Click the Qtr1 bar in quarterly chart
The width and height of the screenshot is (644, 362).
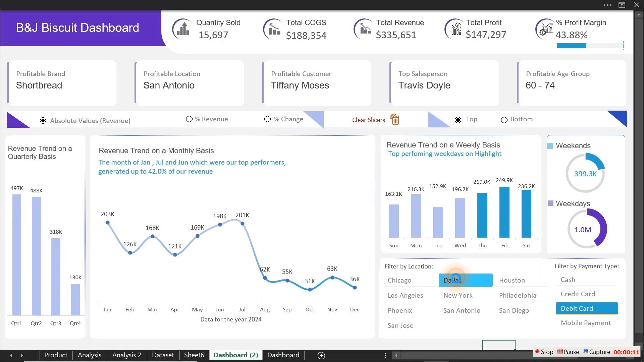pos(17,255)
